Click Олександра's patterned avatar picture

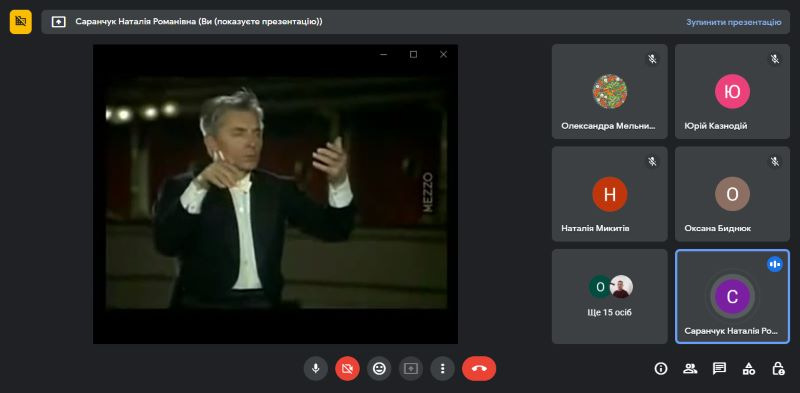(610, 91)
